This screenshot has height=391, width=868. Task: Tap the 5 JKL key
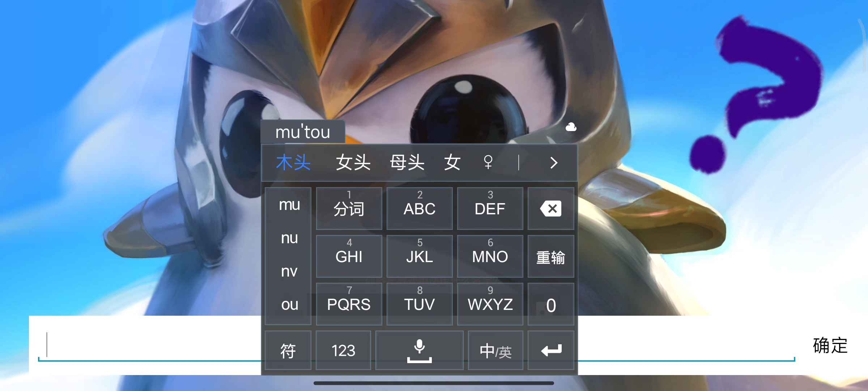pyautogui.click(x=420, y=256)
